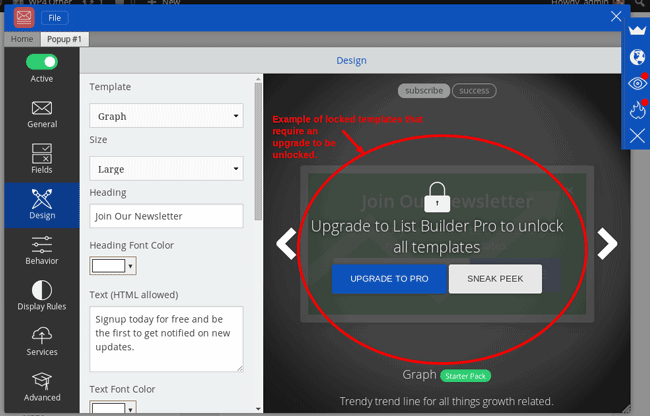Image resolution: width=650 pixels, height=416 pixels.
Task: Open the Fields section
Action: [x=42, y=159]
